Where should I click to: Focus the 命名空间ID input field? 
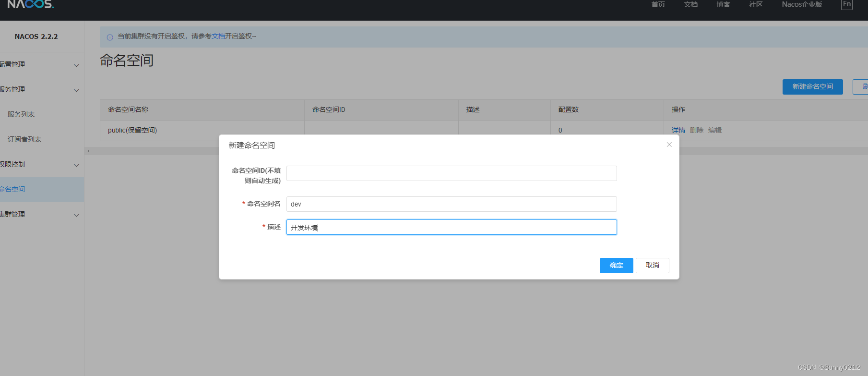(x=452, y=173)
